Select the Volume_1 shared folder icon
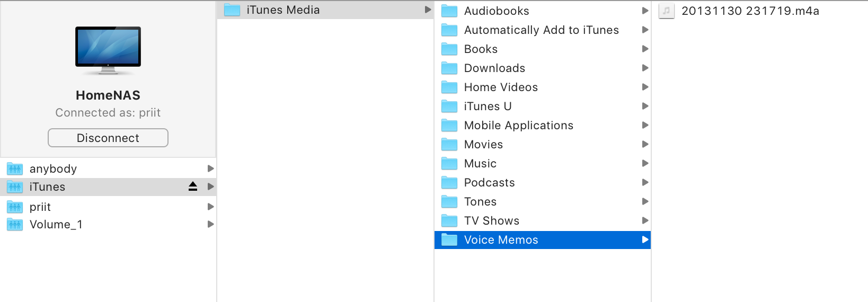The height and width of the screenshot is (302, 868). pos(15,225)
